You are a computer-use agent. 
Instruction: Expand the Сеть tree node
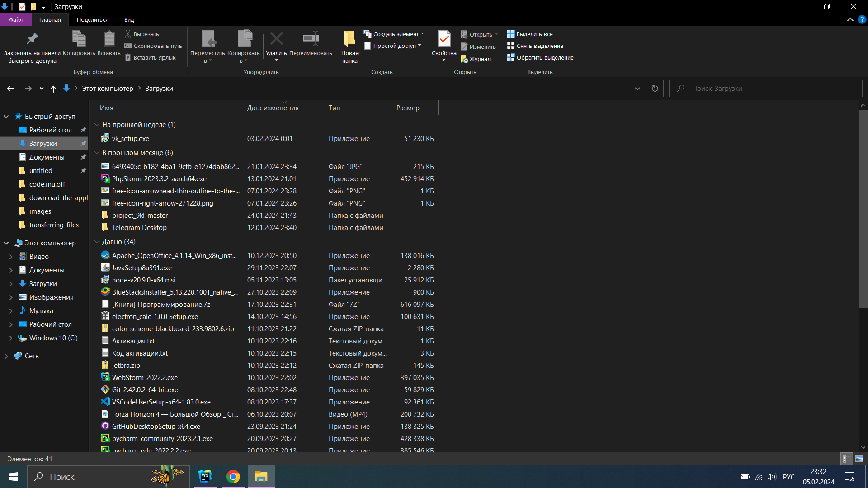pyautogui.click(x=6, y=356)
